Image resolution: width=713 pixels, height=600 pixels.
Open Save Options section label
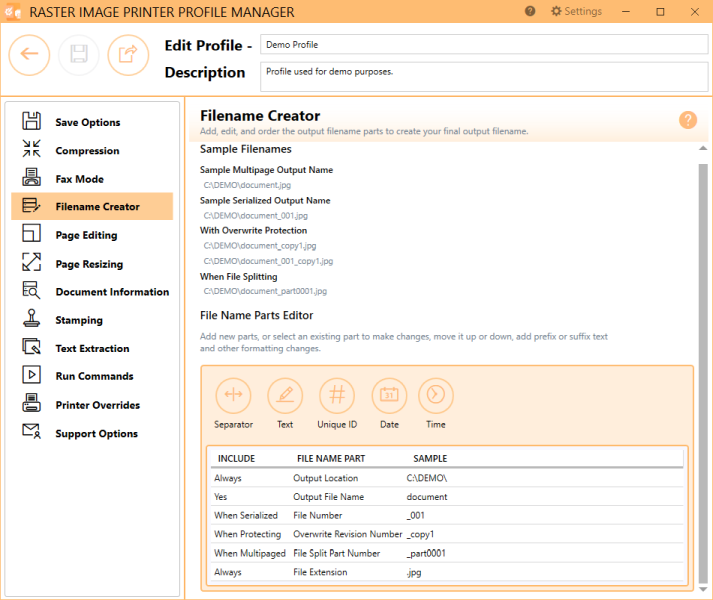(x=88, y=122)
